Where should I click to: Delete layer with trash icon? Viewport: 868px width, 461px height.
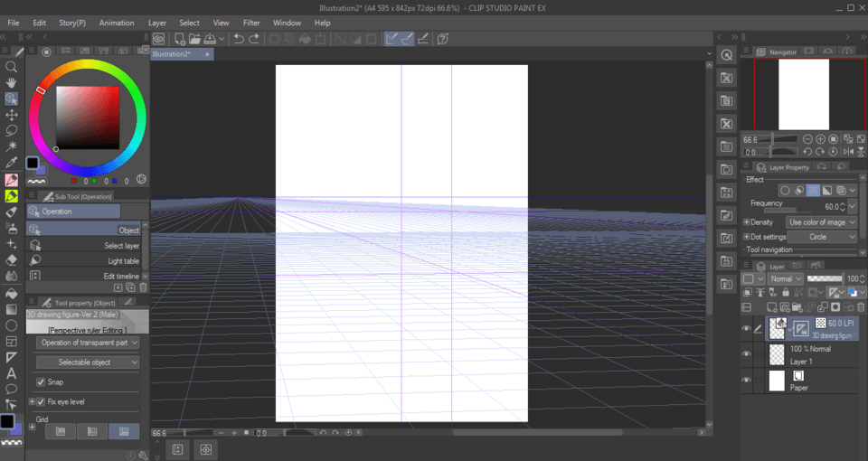861,307
